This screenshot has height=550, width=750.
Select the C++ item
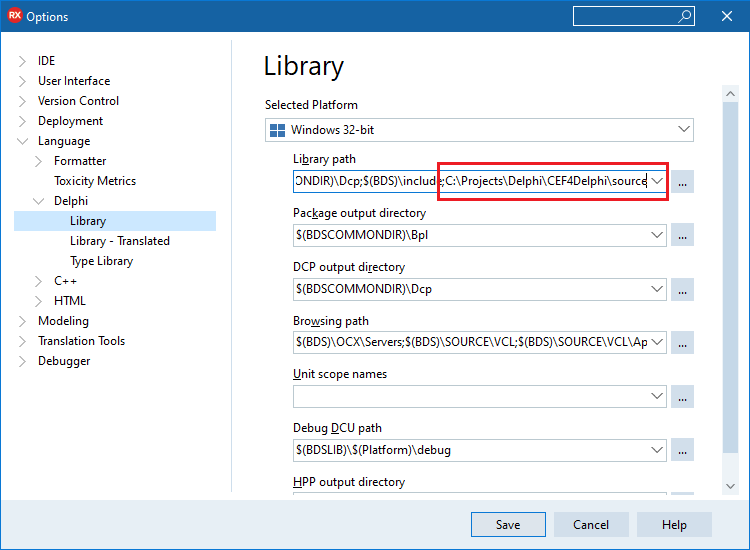click(x=65, y=281)
